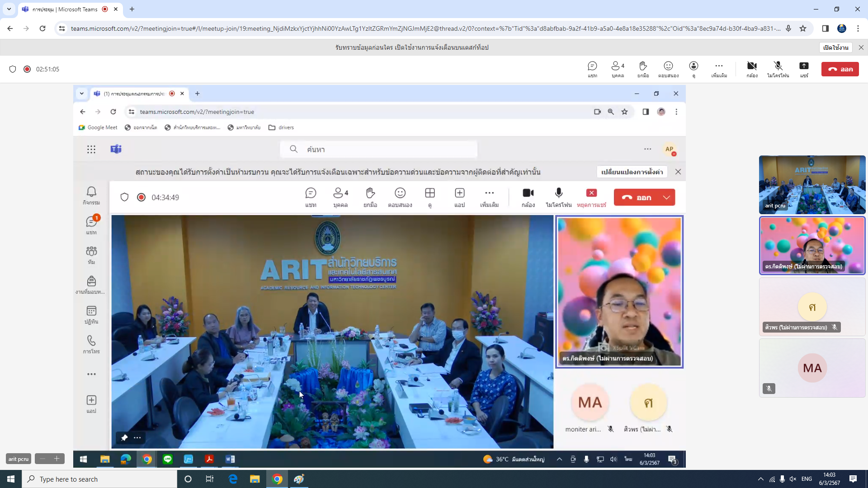Open view options in outer Teams toolbar
868x488 pixels.
693,69
